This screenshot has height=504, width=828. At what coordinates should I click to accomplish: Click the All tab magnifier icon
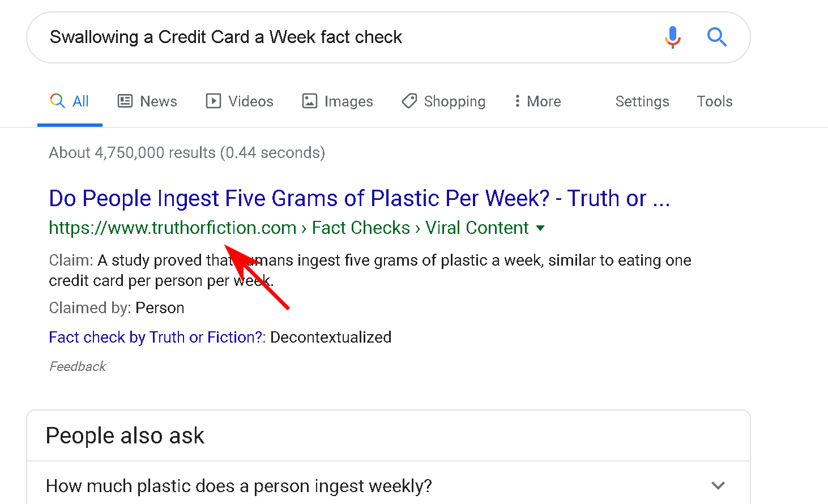coord(57,101)
